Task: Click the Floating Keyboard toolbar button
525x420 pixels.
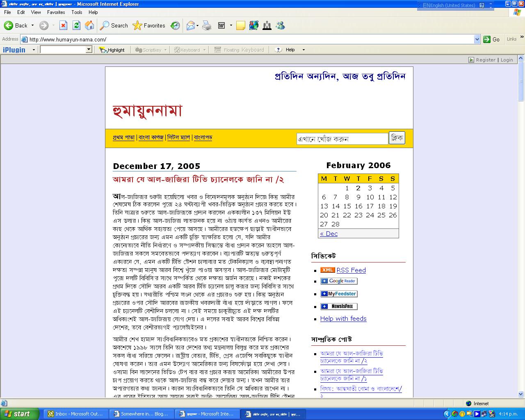Action: pos(240,50)
